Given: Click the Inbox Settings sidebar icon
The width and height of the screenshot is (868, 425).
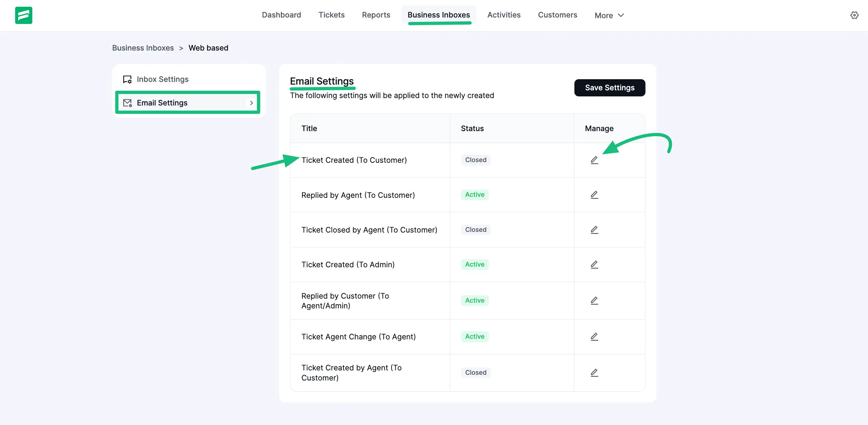Looking at the screenshot, I should coord(127,79).
